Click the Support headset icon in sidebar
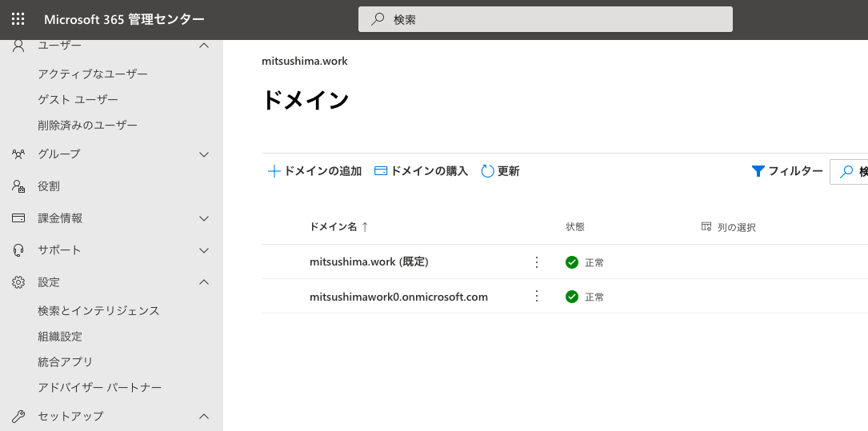This screenshot has width=868, height=431. [x=18, y=250]
